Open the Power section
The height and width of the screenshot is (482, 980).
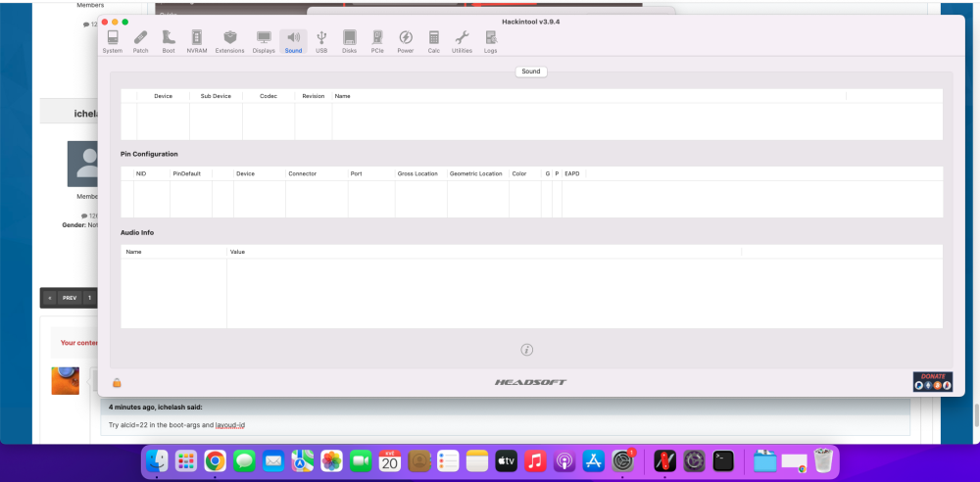pos(406,41)
